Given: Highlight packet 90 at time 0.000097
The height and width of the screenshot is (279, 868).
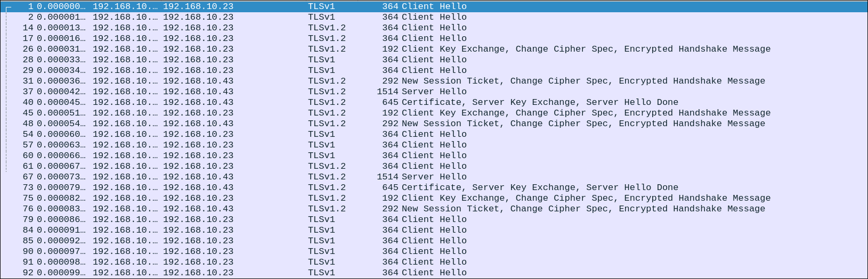Looking at the screenshot, I should 434,251.
